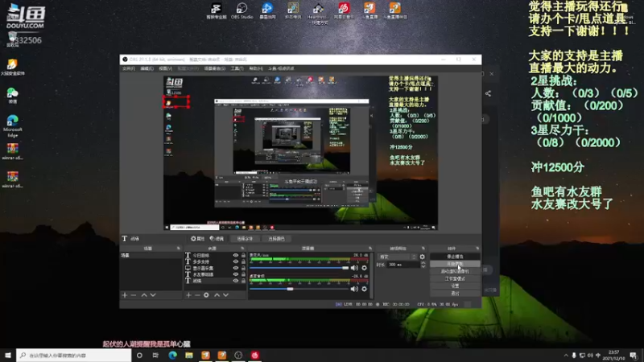Toggle eye of the selected bottom source
Screen dimensions: 644x362
[236, 281]
